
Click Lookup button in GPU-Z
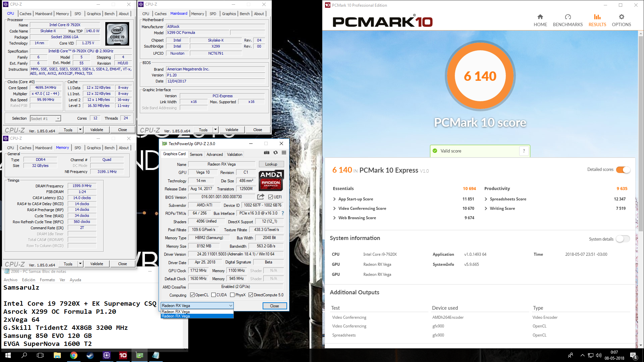point(271,164)
